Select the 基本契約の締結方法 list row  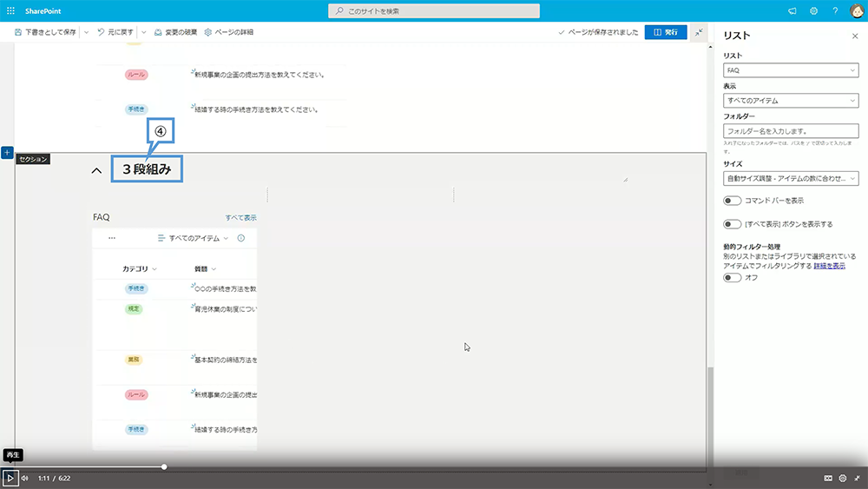(174, 367)
